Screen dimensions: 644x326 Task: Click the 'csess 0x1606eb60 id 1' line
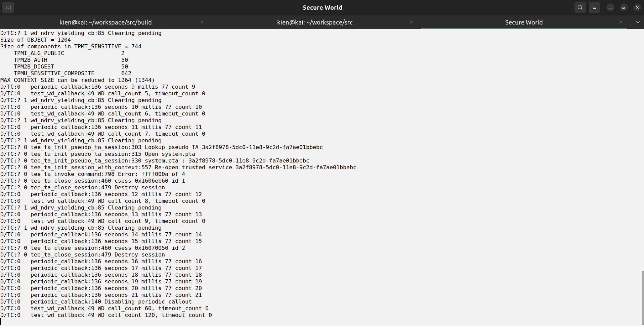93,181
